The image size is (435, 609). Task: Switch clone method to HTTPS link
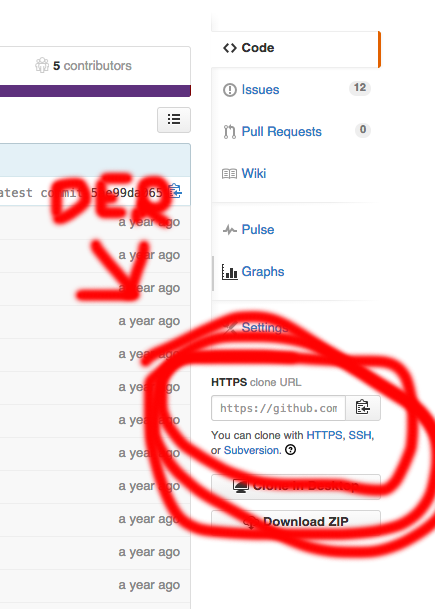point(324,435)
